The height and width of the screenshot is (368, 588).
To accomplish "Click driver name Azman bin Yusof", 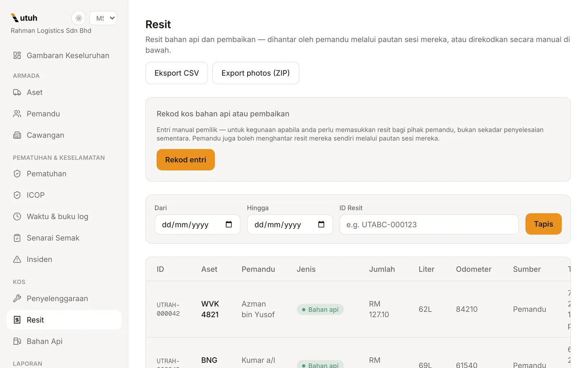I will coord(258,309).
